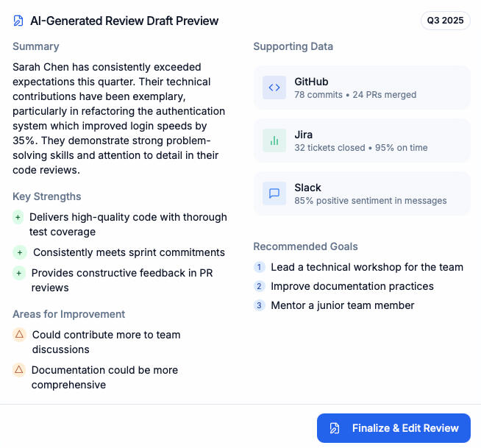
Task: Click the number 3 goal badge
Action: pos(259,305)
